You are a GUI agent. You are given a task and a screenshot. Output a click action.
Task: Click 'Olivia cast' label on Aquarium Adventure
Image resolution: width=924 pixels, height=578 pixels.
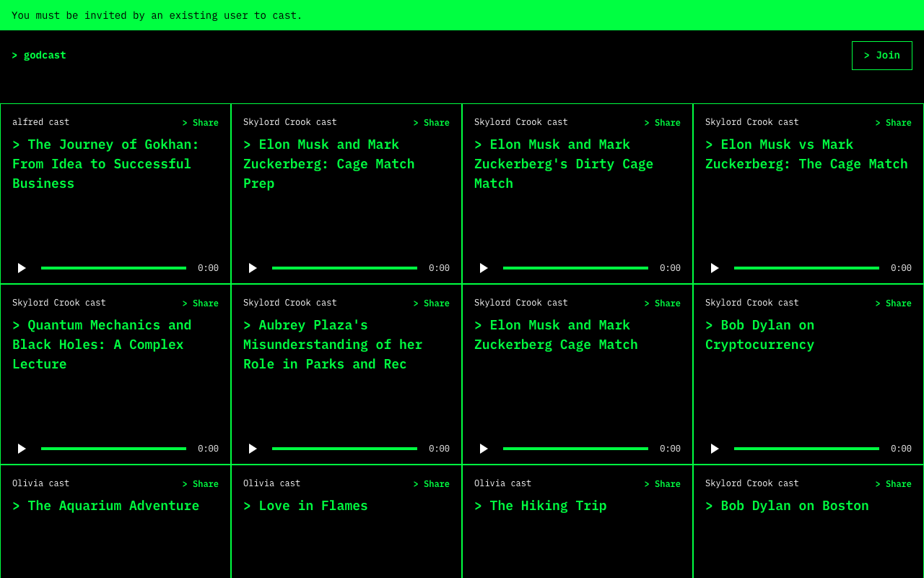pyautogui.click(x=41, y=483)
